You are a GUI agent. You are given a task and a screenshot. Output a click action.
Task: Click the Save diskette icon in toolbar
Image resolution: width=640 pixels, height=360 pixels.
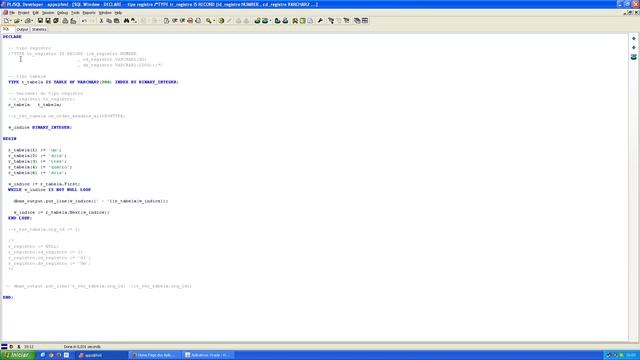coord(40,20)
